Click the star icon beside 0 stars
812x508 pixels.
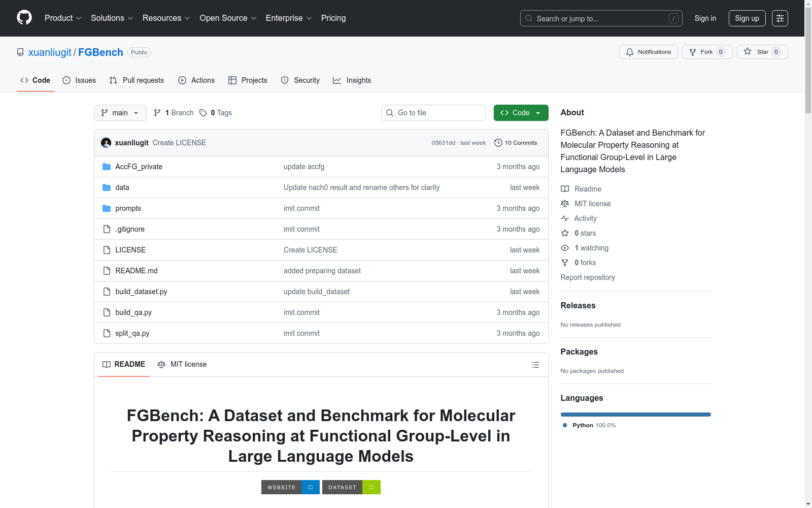[x=565, y=233]
